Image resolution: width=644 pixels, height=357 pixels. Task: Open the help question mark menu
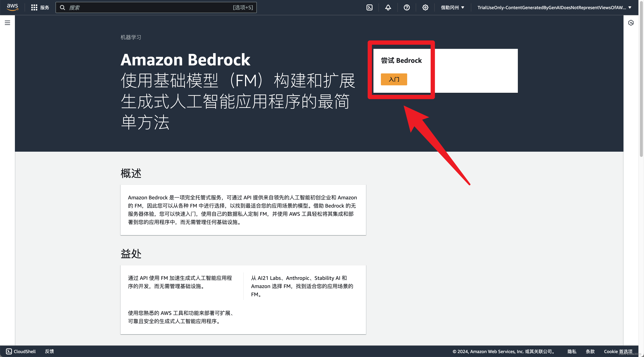point(407,7)
